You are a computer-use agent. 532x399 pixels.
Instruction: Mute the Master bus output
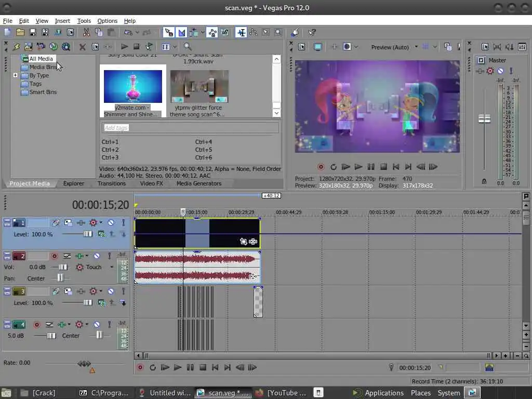(x=500, y=71)
